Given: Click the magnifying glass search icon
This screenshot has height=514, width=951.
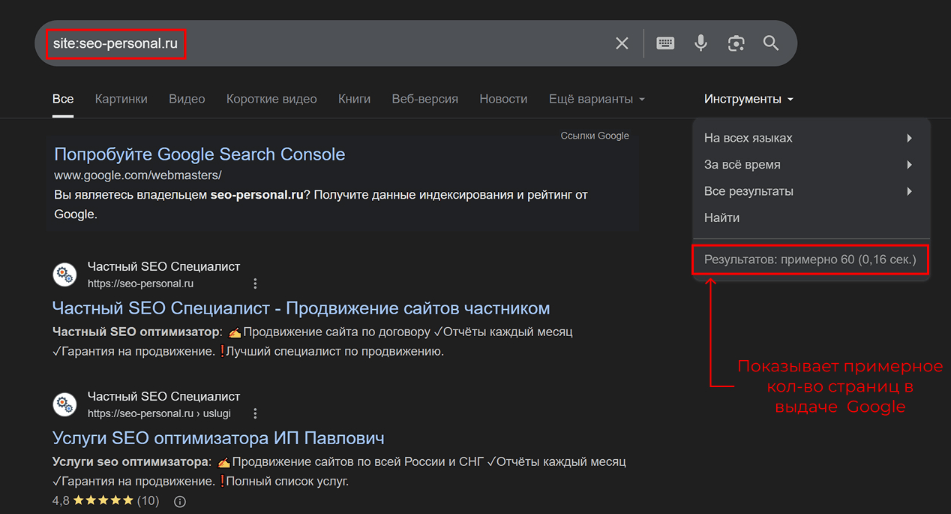Looking at the screenshot, I should (x=771, y=43).
